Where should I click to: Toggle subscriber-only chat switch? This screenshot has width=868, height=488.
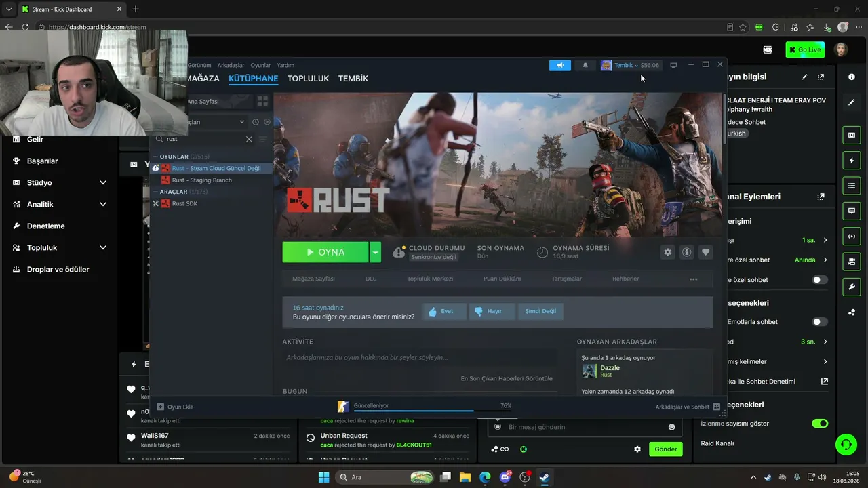[820, 279]
